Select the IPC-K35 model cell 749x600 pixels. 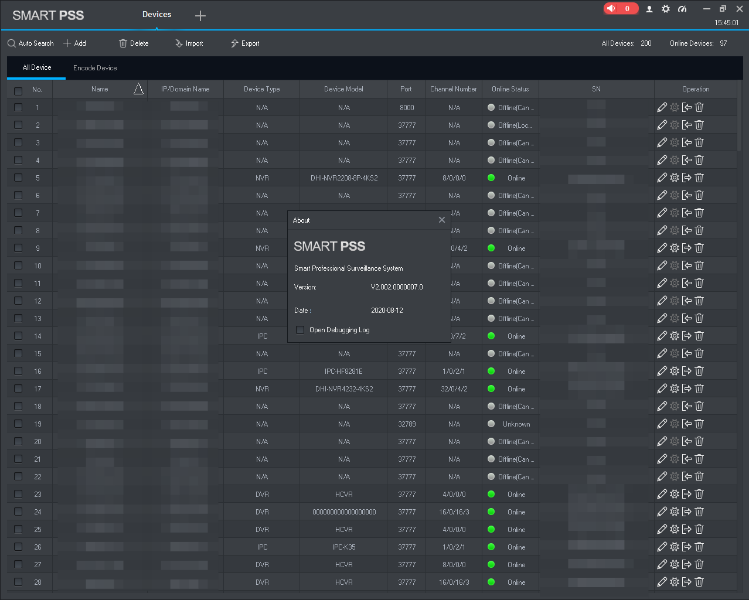coord(344,547)
